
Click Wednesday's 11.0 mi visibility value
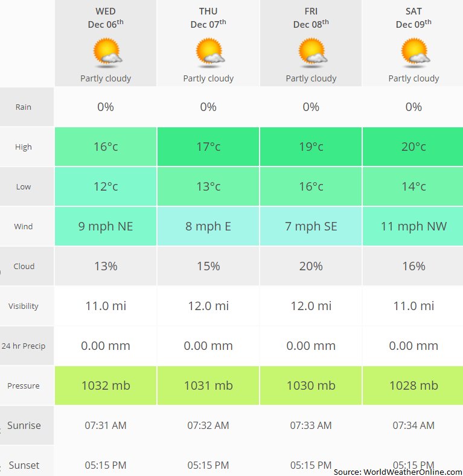click(106, 306)
